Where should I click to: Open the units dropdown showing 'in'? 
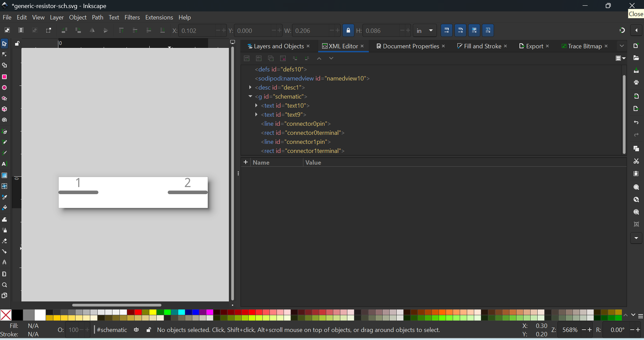tap(425, 31)
